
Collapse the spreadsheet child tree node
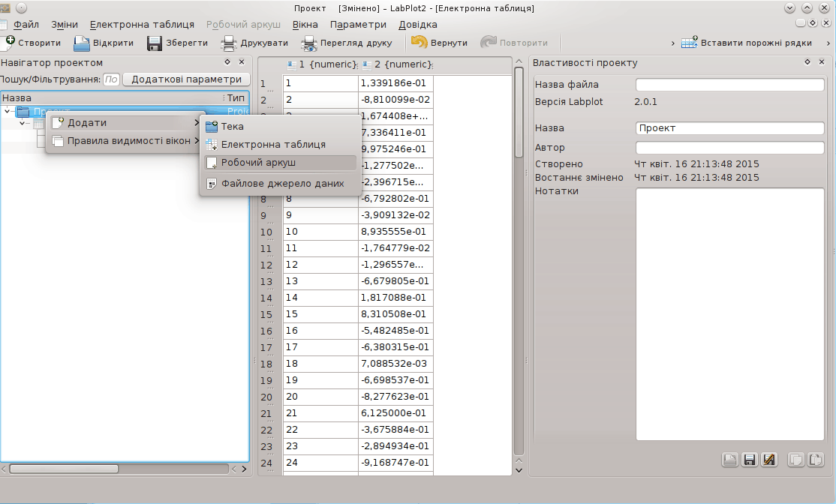pos(23,123)
